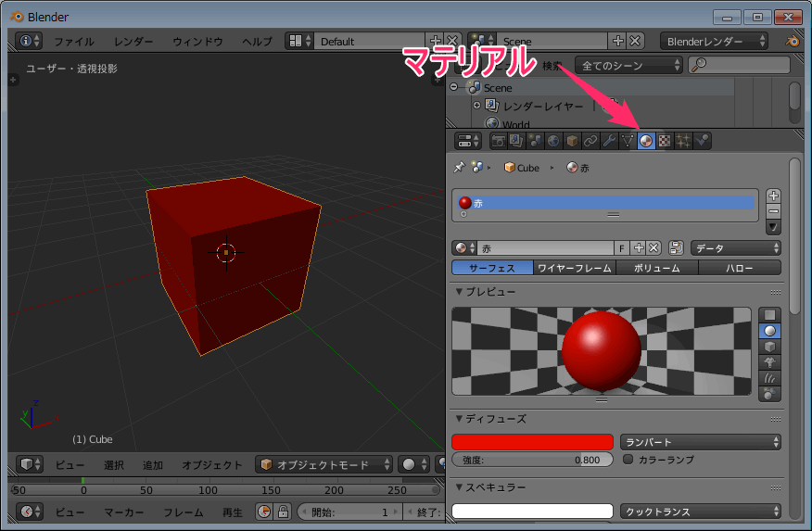Switch to the Halo material type tab
The image size is (812, 531).
click(x=740, y=268)
